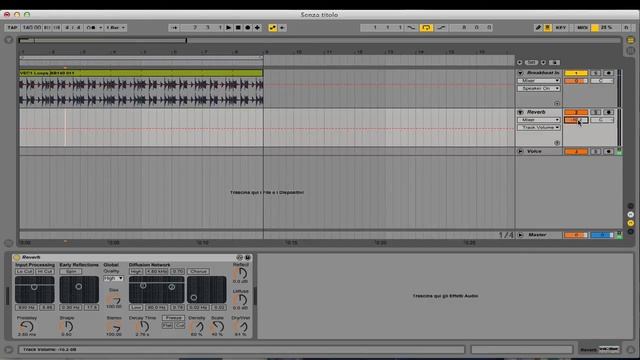Screen dimensions: 640x360
Task: Arm the Reverb track for recording
Action: pyautogui.click(x=608, y=112)
